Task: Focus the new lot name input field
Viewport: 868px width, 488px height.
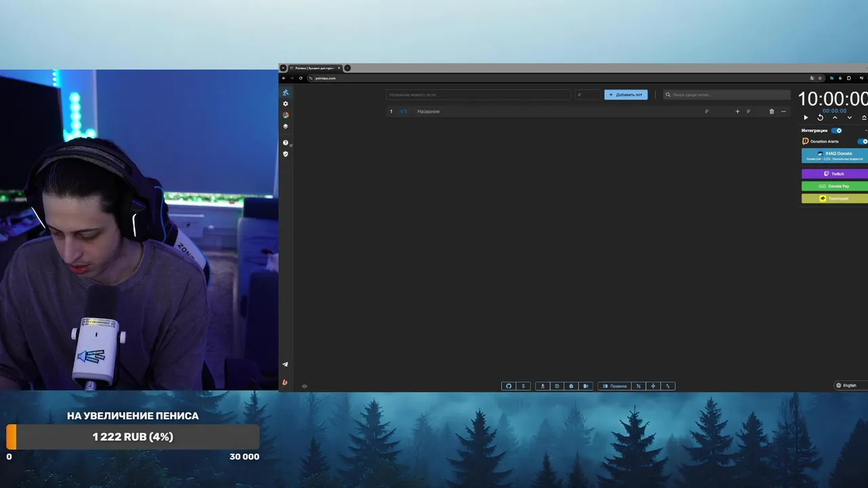Action: coord(478,95)
